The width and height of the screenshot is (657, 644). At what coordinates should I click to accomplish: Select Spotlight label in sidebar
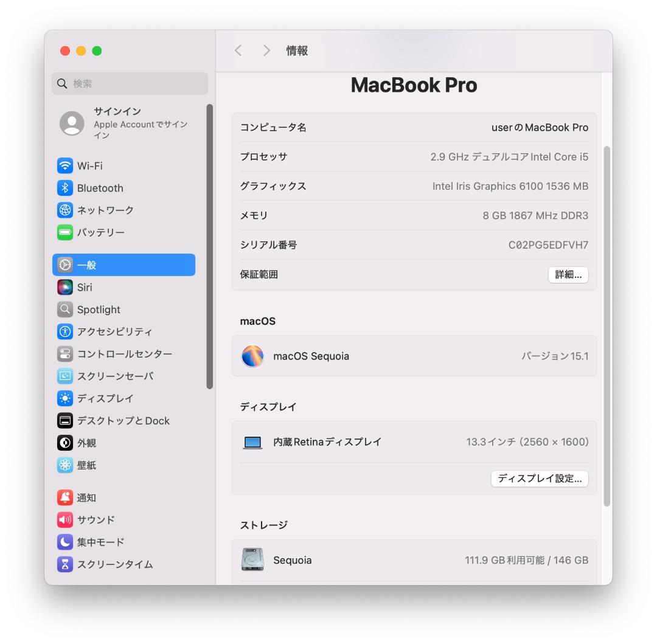pos(99,310)
